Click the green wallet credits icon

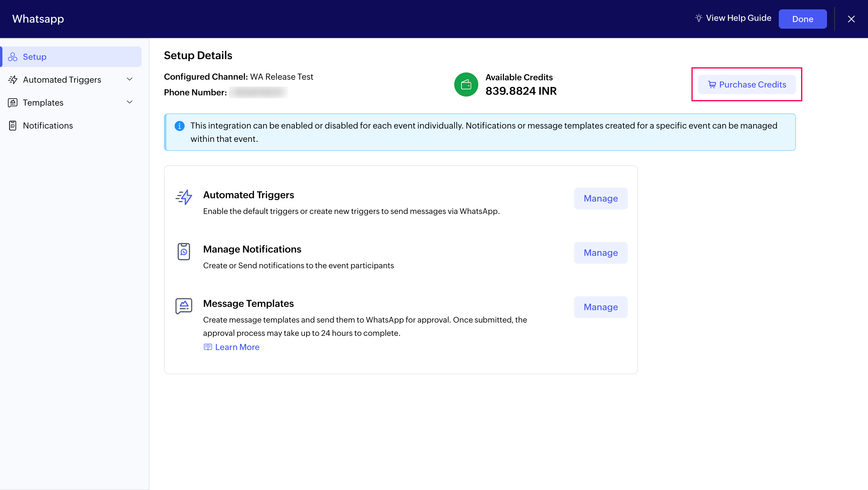point(466,84)
